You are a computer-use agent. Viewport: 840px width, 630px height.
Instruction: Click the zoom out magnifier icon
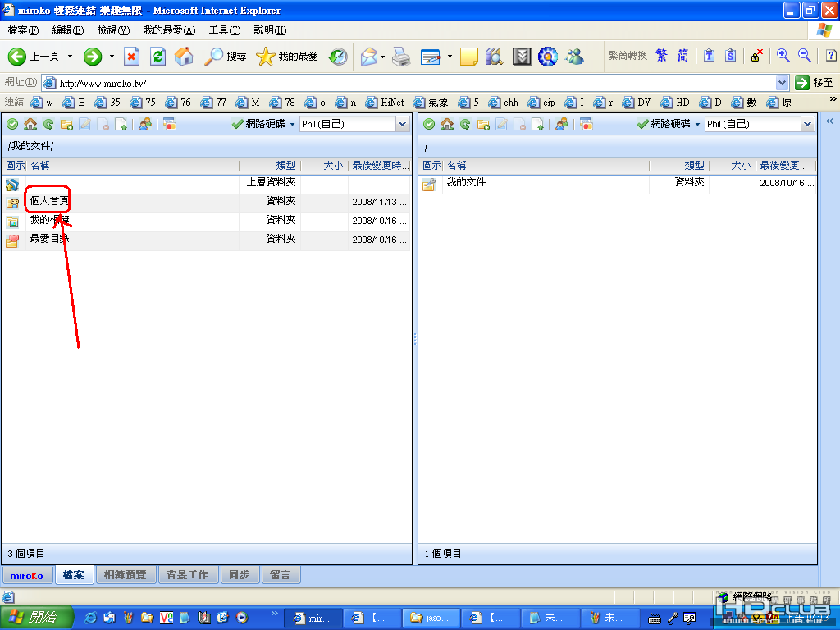point(804,55)
